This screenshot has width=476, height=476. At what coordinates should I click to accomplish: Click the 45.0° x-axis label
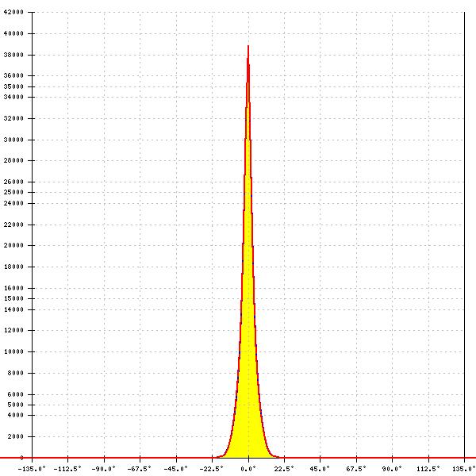tap(320, 469)
